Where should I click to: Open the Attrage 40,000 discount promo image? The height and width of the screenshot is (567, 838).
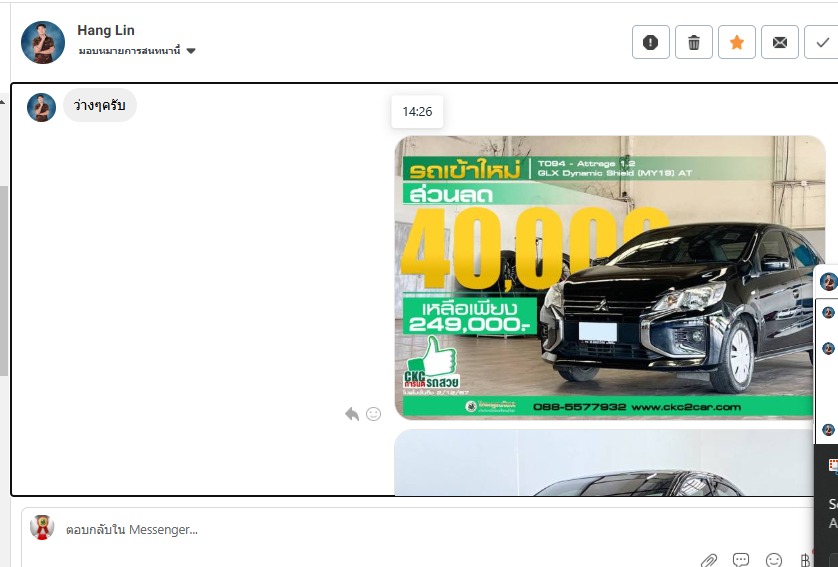pos(609,277)
